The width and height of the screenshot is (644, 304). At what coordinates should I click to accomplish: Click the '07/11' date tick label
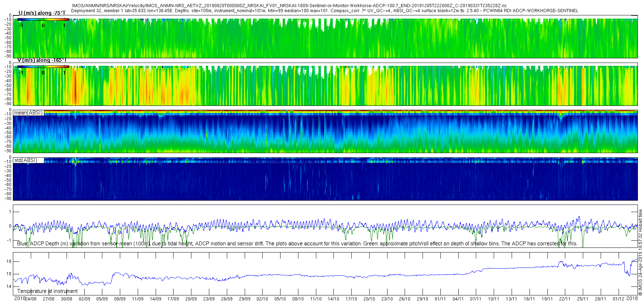[476, 299]
